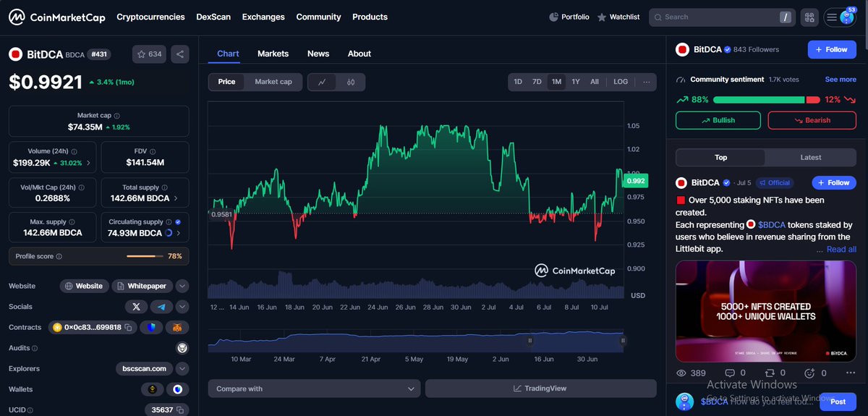Open the Community menu
This screenshot has width=868, height=416.
tap(318, 17)
